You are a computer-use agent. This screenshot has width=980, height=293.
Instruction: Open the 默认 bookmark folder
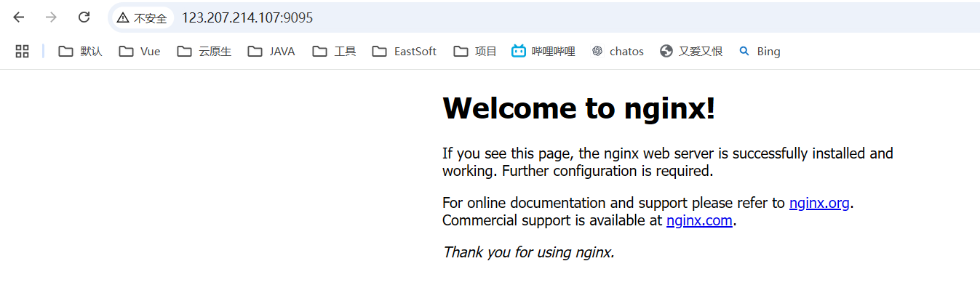pyautogui.click(x=81, y=51)
